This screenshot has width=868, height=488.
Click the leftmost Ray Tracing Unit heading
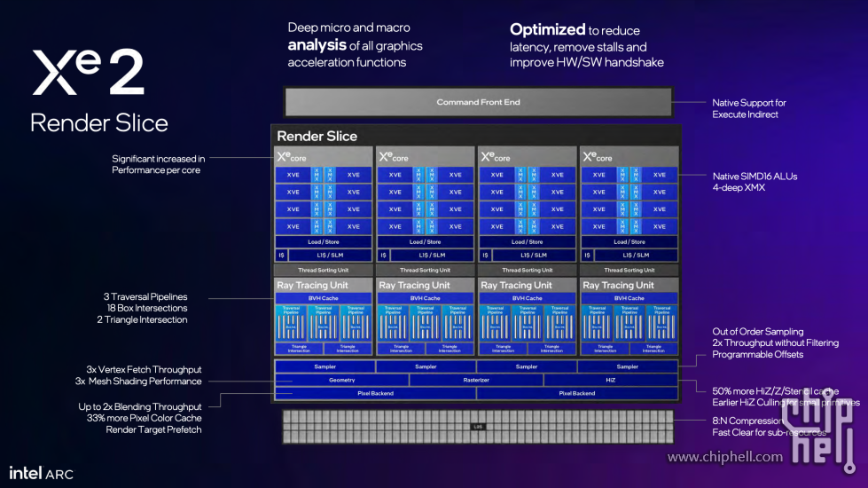pos(313,286)
